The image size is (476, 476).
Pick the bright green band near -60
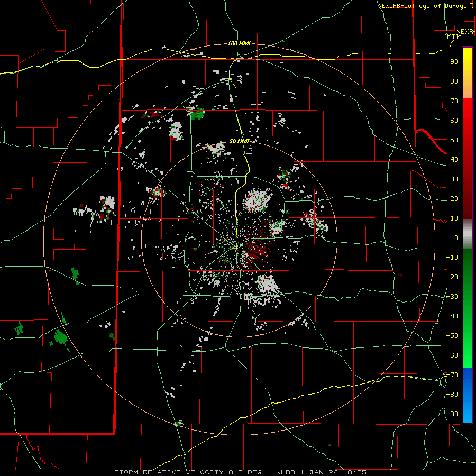tap(467, 355)
